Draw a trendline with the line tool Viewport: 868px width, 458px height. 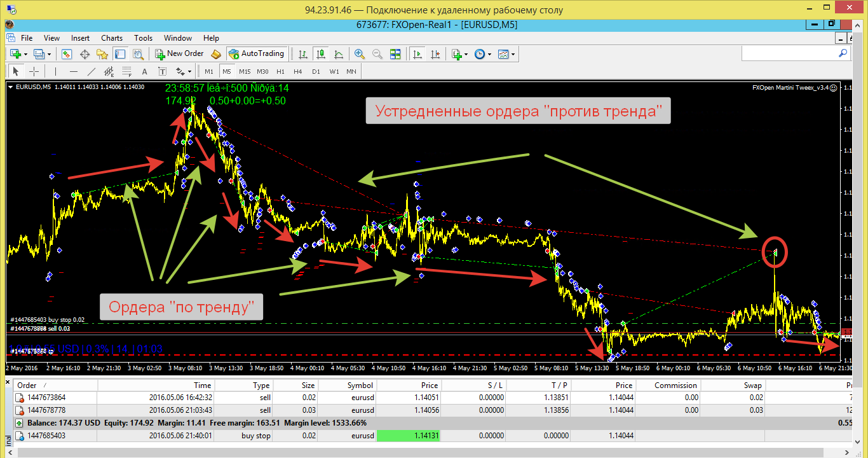point(92,71)
